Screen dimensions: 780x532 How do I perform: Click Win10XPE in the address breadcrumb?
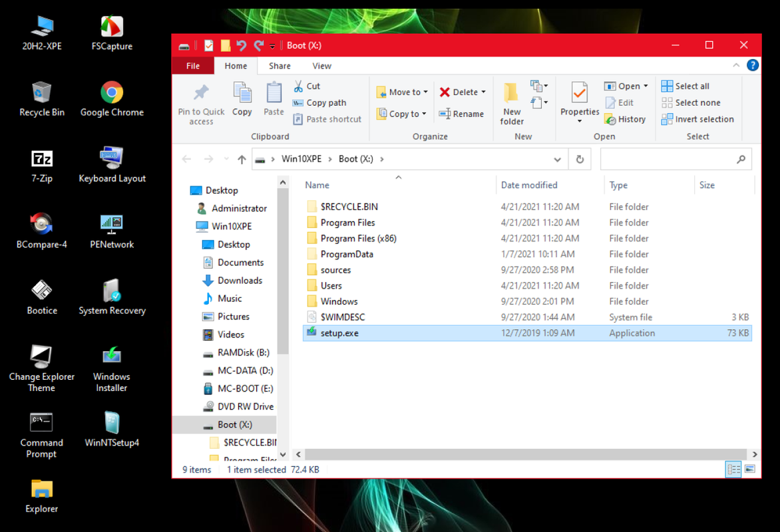pos(301,159)
